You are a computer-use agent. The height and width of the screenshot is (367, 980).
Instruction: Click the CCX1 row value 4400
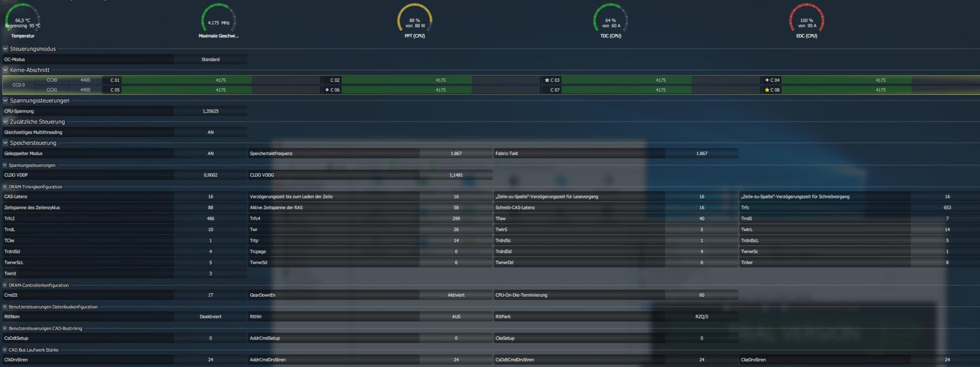pos(85,90)
